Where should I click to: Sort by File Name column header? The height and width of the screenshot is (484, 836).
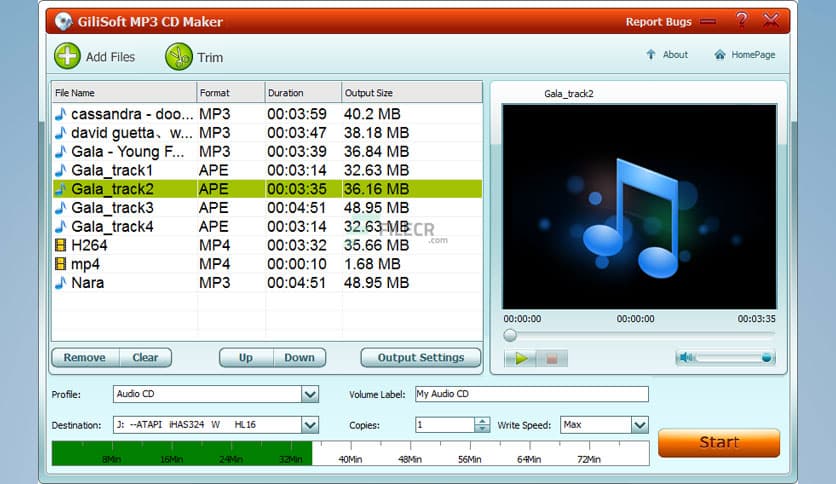[x=124, y=93]
